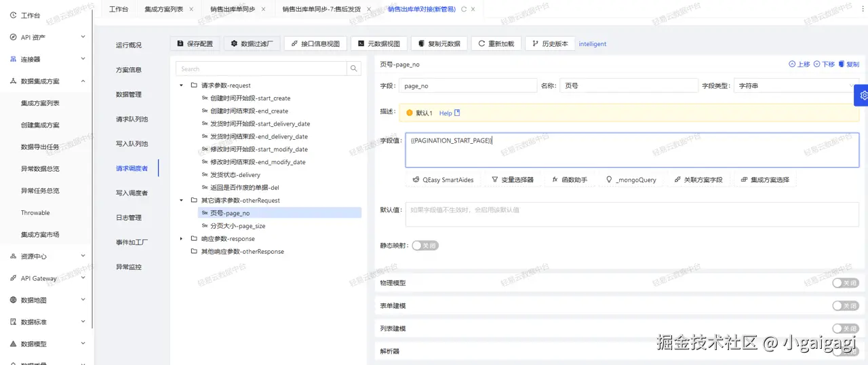This screenshot has height=365, width=868.
Task: Open the 数据管理 section
Action: coord(129,94)
